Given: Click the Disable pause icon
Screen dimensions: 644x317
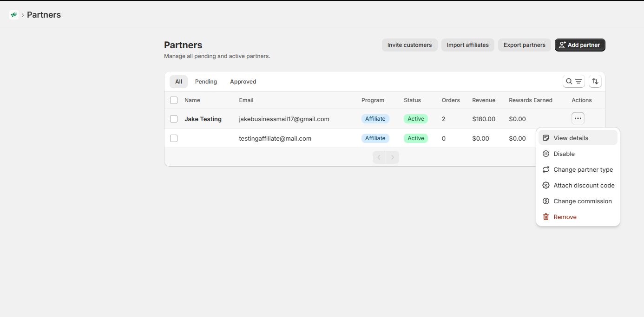Looking at the screenshot, I should 546,154.
